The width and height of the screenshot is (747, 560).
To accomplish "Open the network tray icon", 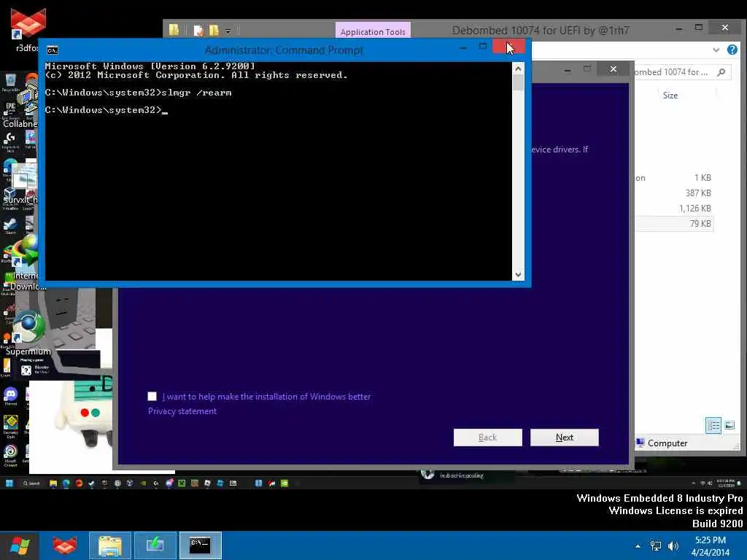I will coord(656,546).
